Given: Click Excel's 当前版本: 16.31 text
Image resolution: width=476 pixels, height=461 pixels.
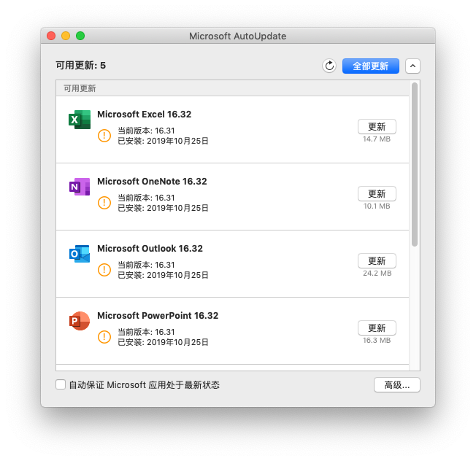Looking at the screenshot, I should (146, 131).
